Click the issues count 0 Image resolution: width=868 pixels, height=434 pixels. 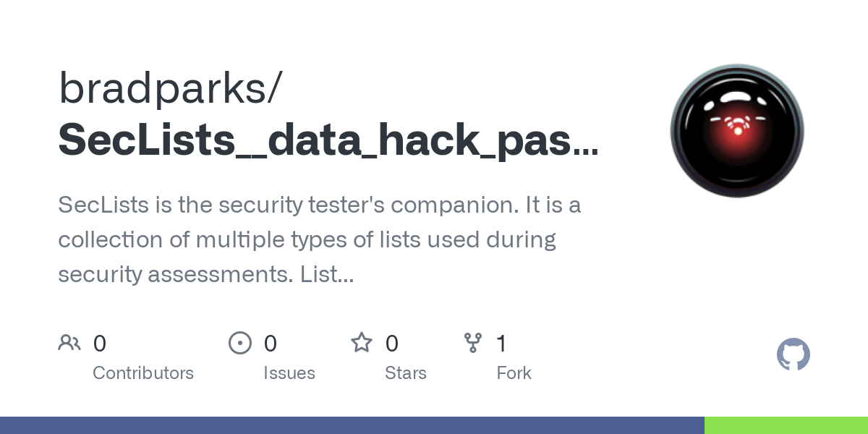point(271,343)
